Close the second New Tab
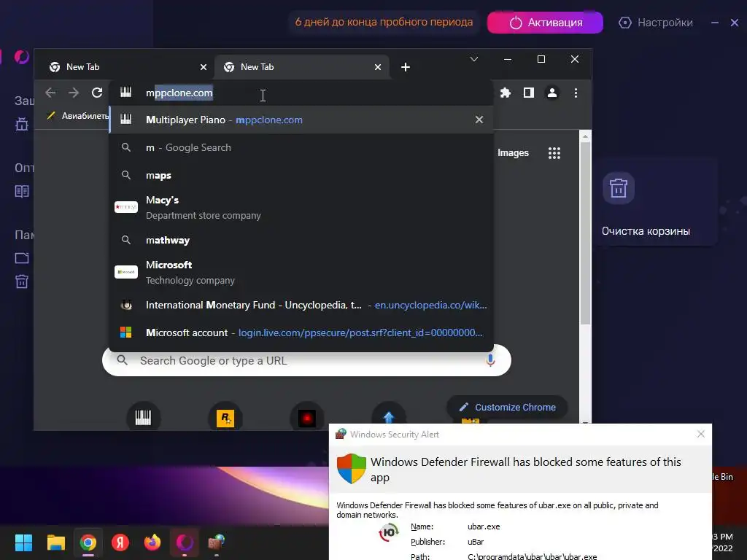This screenshot has height=560, width=747. [x=378, y=67]
